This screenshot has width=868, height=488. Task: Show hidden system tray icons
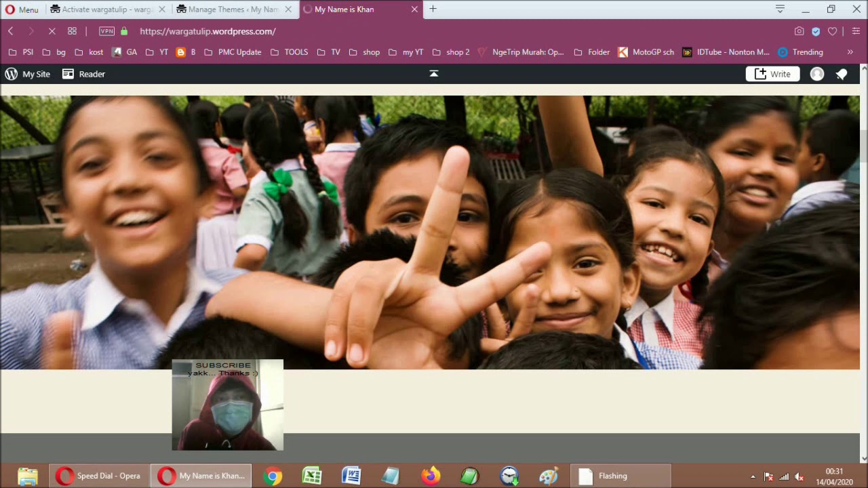(753, 476)
